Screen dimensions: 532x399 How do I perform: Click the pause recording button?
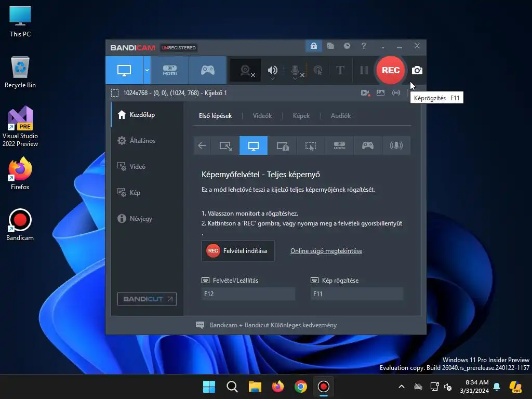(364, 70)
